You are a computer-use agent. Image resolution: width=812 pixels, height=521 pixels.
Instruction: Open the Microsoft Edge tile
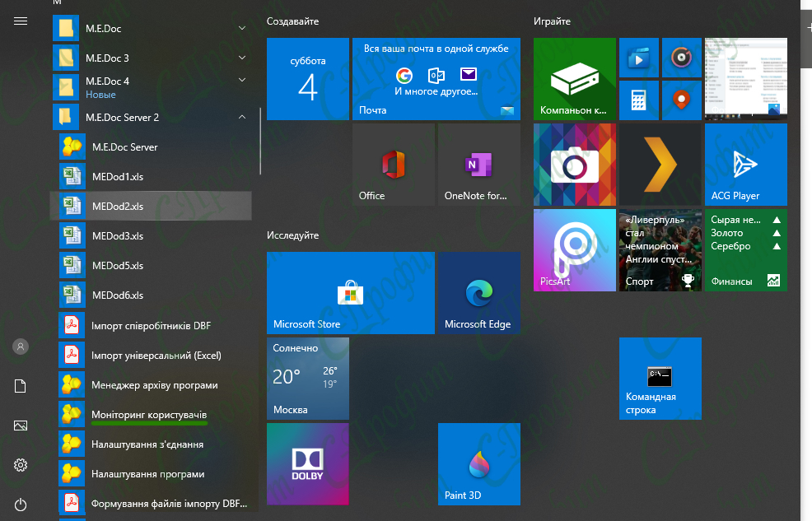click(x=479, y=293)
